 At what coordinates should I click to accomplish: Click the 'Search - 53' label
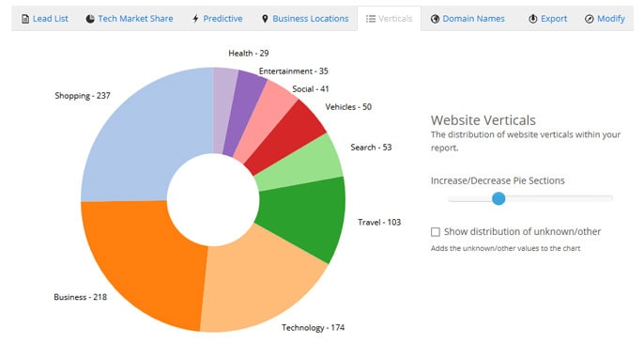[371, 148]
